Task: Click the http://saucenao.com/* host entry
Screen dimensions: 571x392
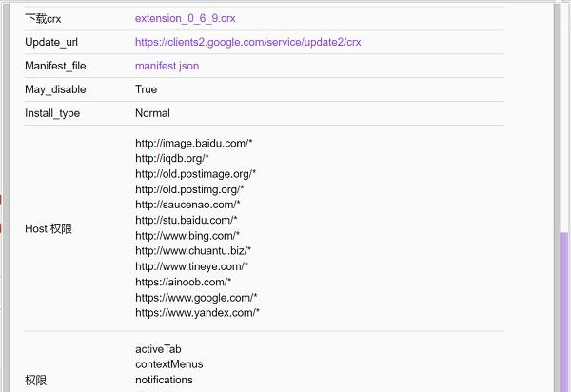Action: coord(187,205)
